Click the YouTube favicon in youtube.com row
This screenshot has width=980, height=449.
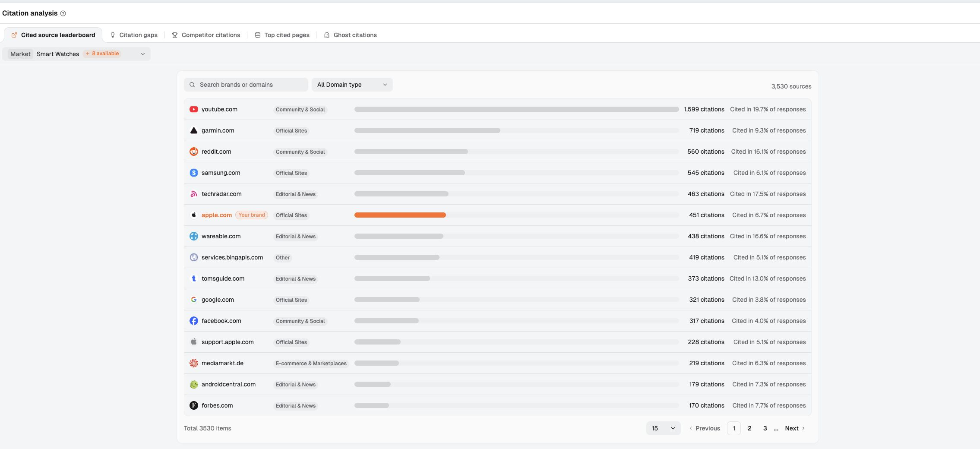point(194,109)
